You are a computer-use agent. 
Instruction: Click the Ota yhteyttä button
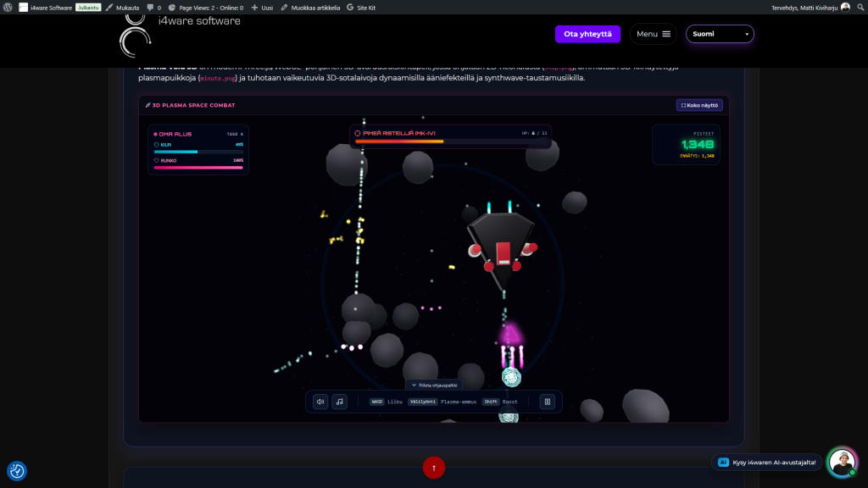click(587, 34)
